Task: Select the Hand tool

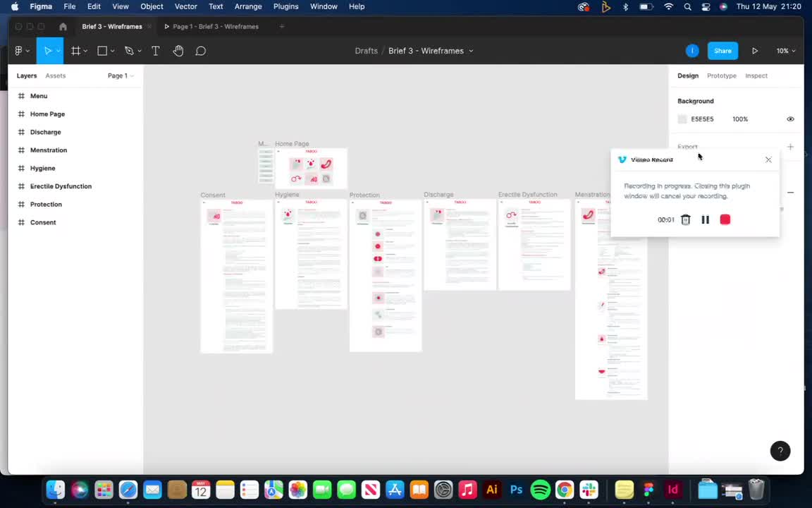Action: pos(178,51)
